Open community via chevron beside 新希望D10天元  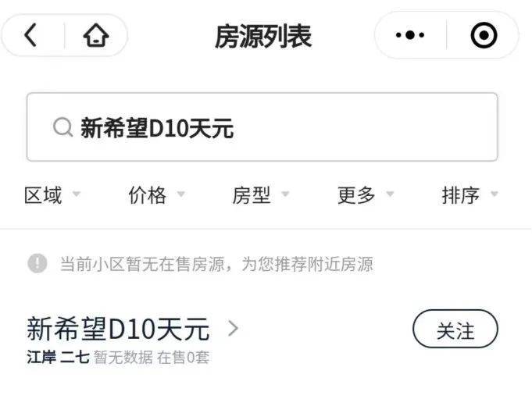[233, 328]
